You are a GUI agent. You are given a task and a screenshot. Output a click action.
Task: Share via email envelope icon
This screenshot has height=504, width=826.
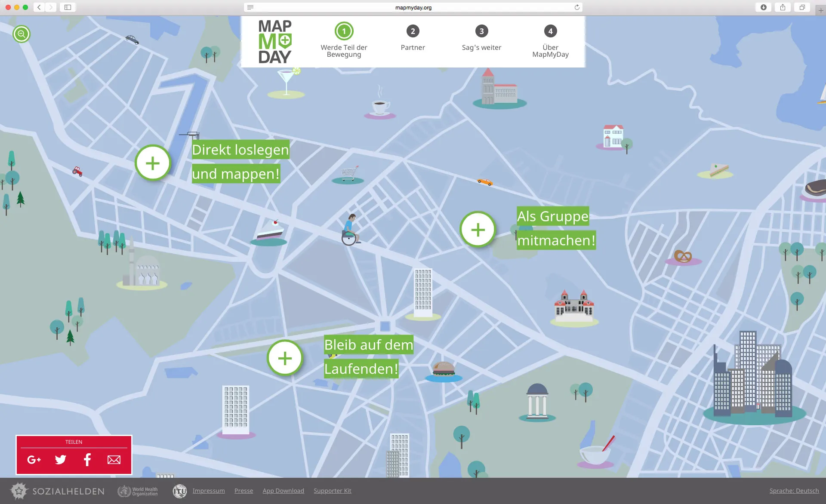(114, 460)
